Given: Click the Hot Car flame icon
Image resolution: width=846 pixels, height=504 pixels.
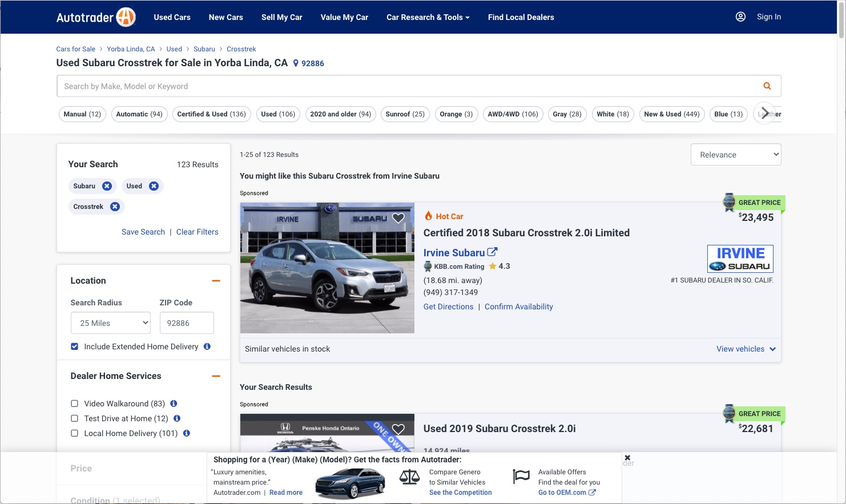Looking at the screenshot, I should click(x=428, y=216).
